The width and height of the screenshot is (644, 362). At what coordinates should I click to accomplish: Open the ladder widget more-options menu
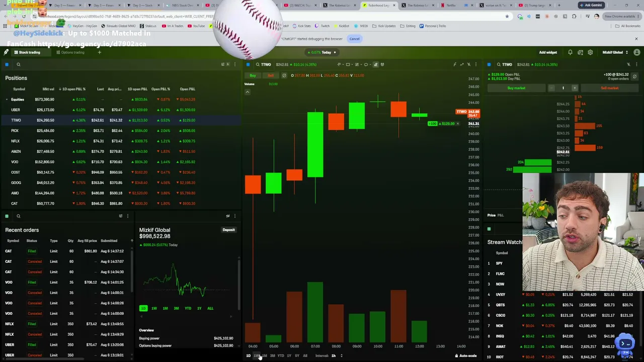(635, 64)
